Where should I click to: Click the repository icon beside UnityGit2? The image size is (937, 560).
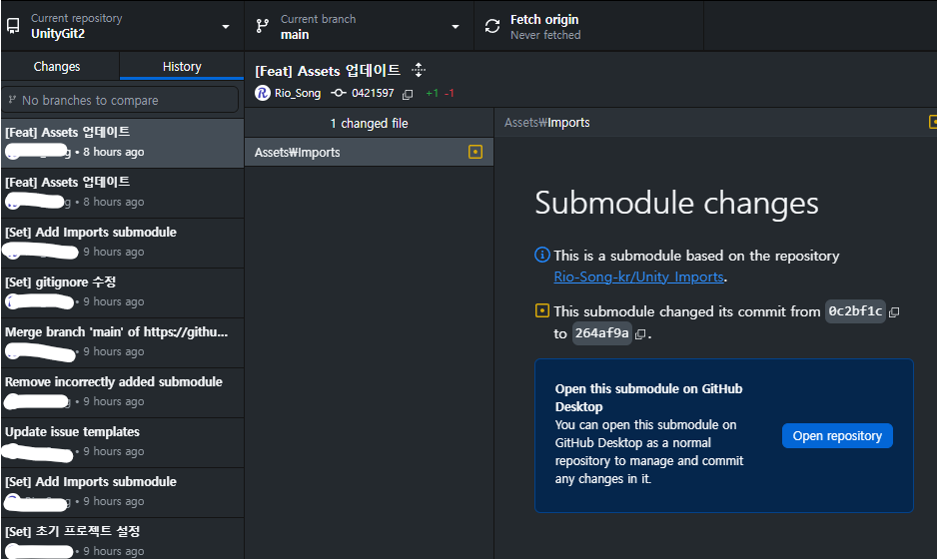tap(13, 26)
